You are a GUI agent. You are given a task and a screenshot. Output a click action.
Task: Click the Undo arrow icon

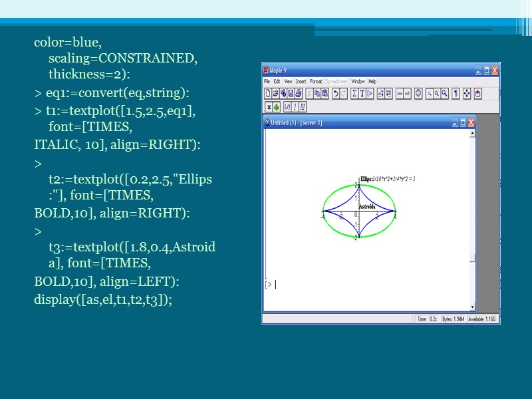click(336, 93)
